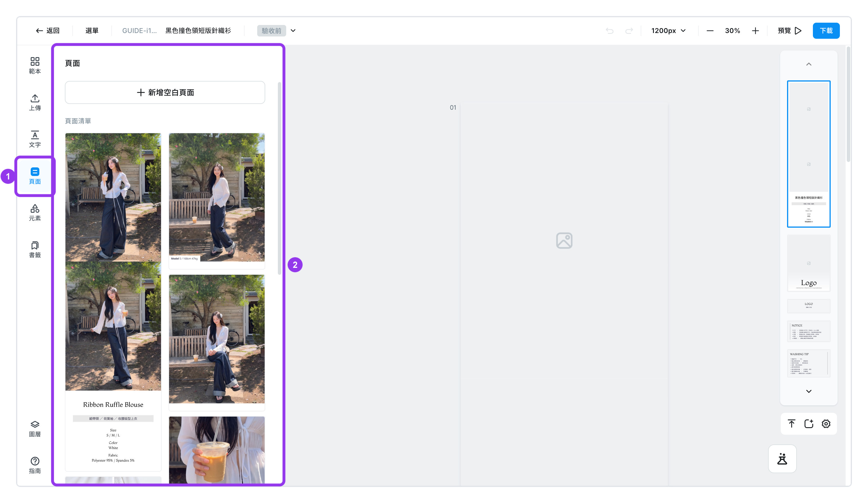Click the 黑色撞色領短版針織衫 project title

198,31
